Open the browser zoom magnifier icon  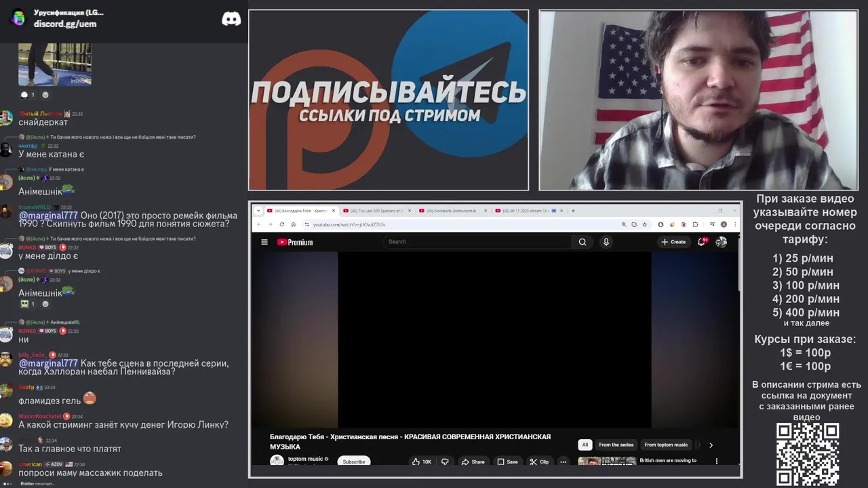tap(624, 224)
